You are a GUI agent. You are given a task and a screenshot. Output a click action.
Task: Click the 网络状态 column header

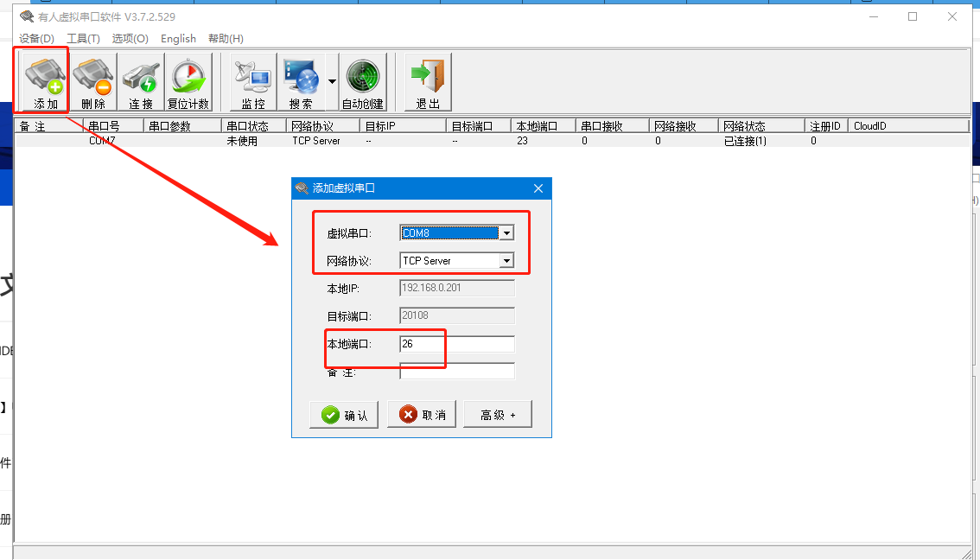point(761,126)
